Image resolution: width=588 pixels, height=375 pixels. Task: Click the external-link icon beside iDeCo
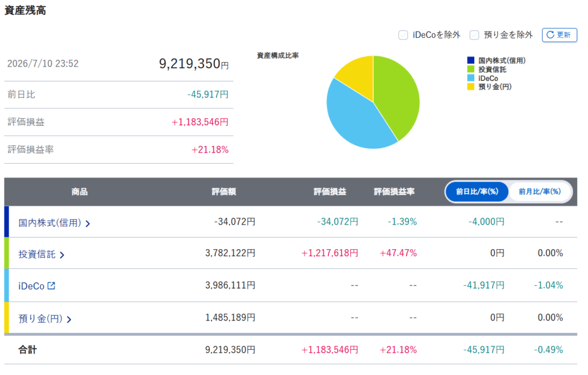pos(51,286)
